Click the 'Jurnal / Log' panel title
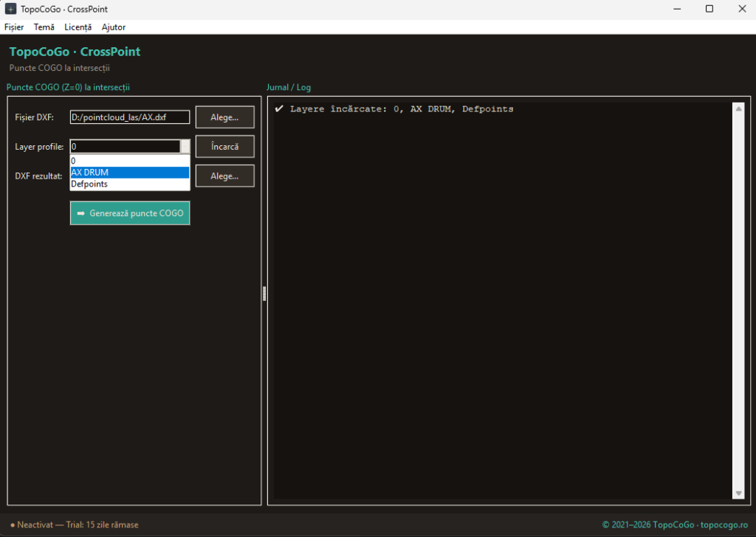Image resolution: width=756 pixels, height=537 pixels. [x=289, y=87]
